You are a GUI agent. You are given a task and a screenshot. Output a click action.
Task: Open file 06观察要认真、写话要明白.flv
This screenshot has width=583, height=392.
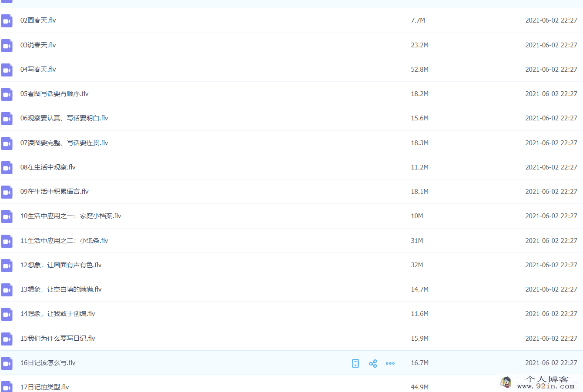click(x=64, y=118)
